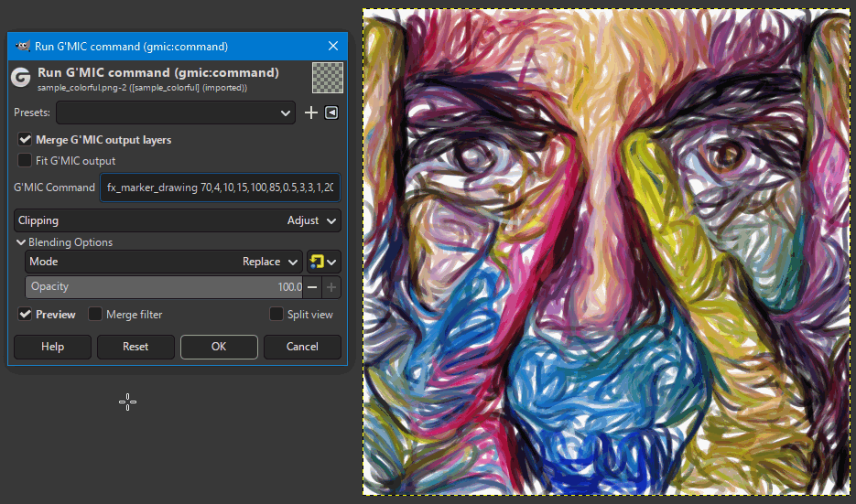This screenshot has width=856, height=504.
Task: Enable the Merge filter checkbox
Action: click(95, 314)
